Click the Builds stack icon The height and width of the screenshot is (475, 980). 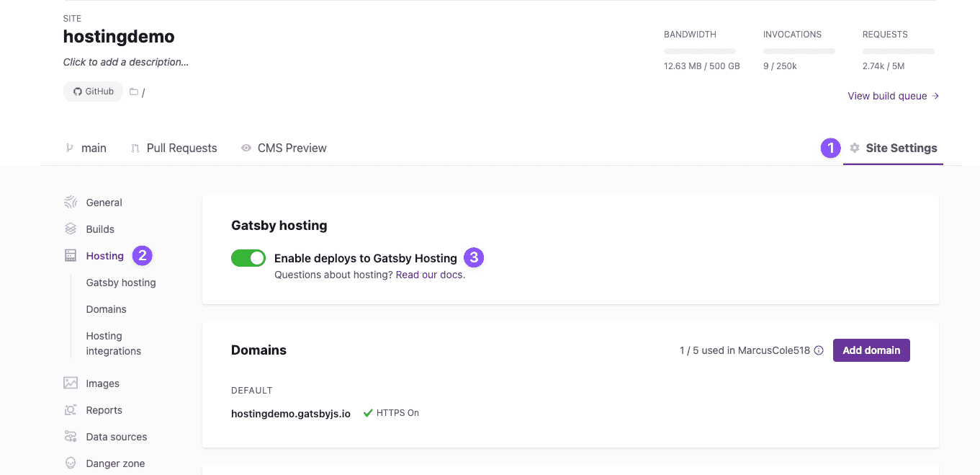pos(71,229)
